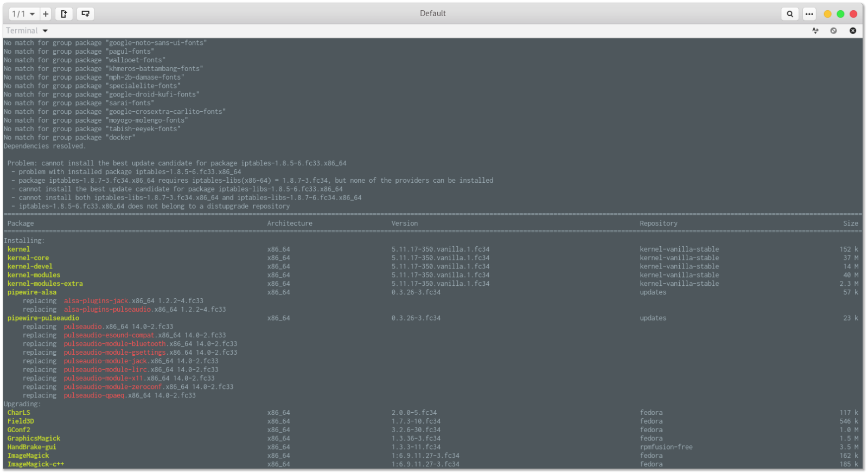
Task: Open the three-dots application menu
Action: pyautogui.click(x=809, y=14)
